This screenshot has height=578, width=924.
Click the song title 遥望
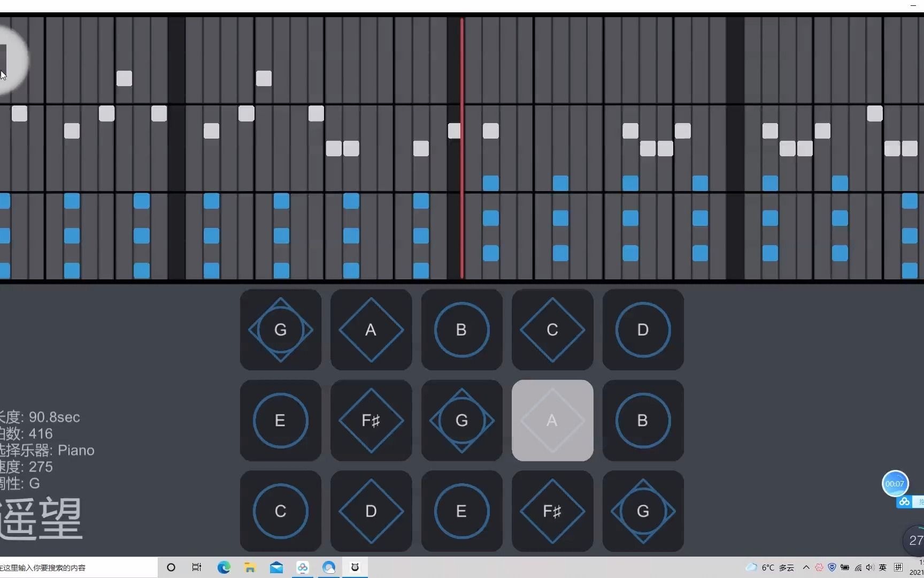coord(41,518)
